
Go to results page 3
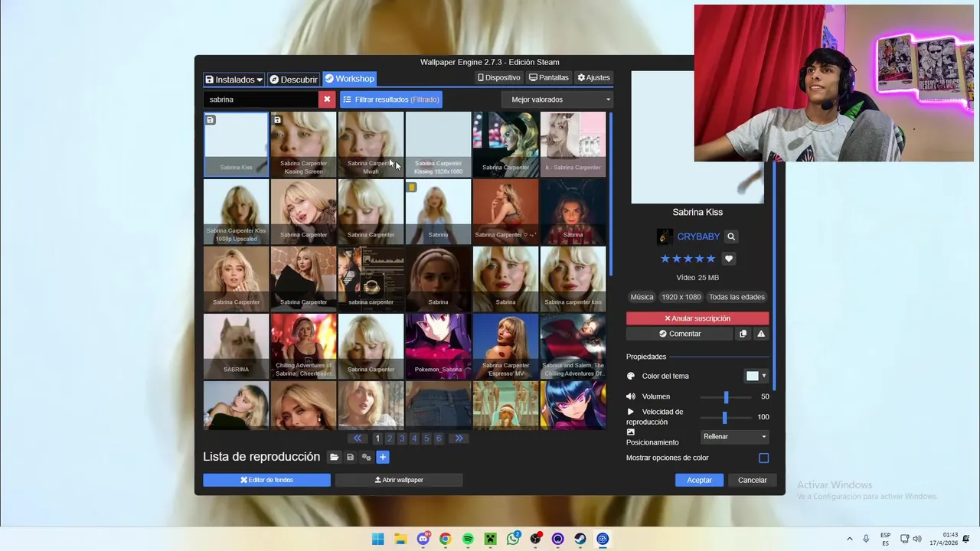[x=402, y=439]
